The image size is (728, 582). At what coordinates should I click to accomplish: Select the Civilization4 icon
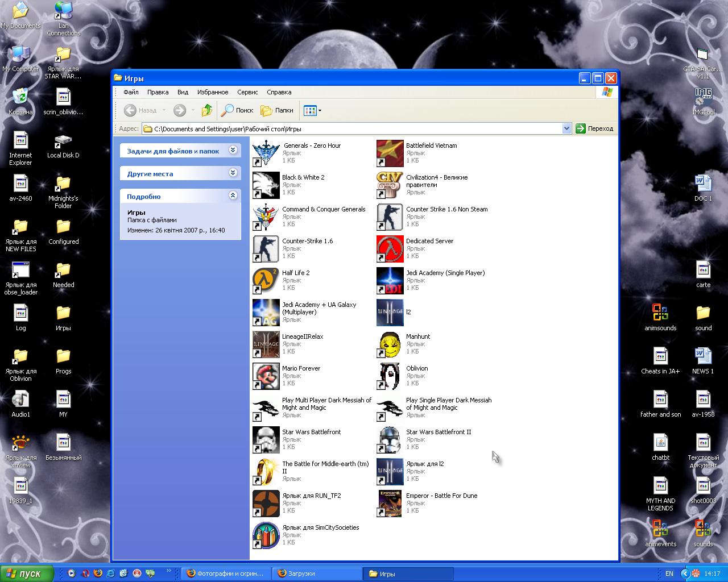390,185
